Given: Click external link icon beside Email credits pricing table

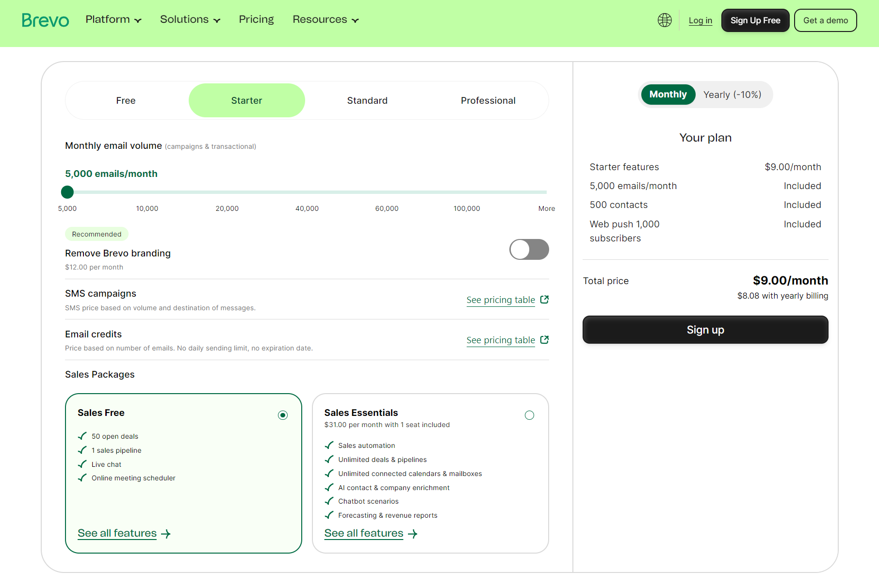Looking at the screenshot, I should click(544, 340).
